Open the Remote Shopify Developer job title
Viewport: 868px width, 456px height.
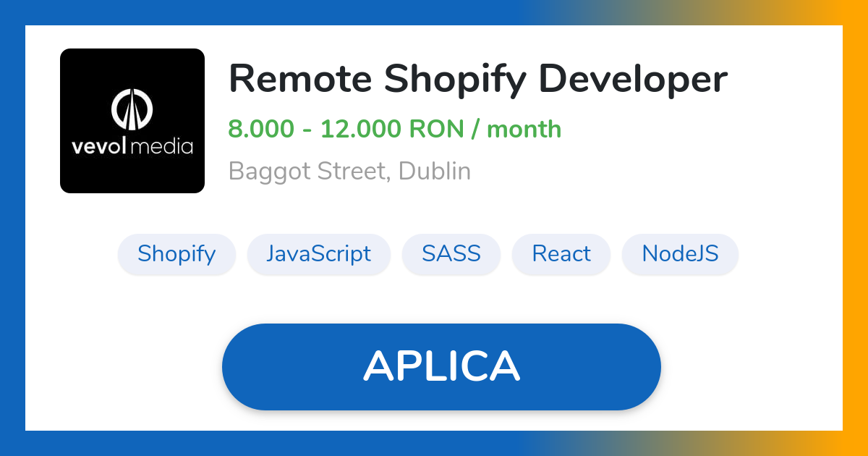[477, 78]
